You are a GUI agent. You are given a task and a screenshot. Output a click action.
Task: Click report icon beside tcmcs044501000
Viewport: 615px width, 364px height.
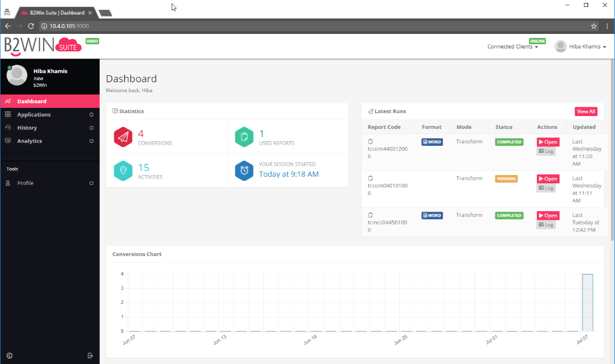coord(371,215)
